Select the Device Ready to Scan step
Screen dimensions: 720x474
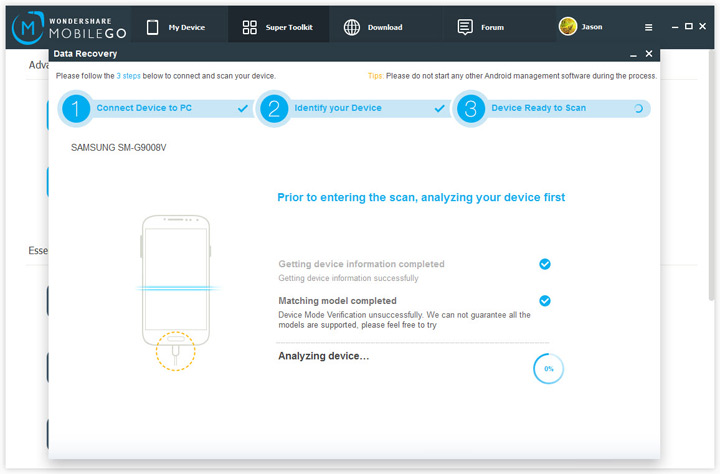pyautogui.click(x=538, y=108)
